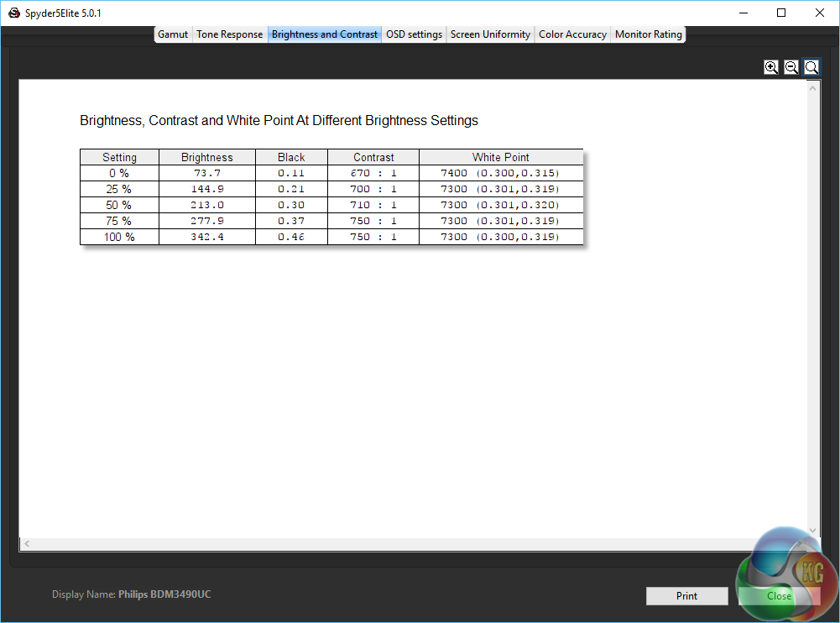Click the vertical scrollbar down arrow
The image size is (840, 623).
pyautogui.click(x=812, y=531)
